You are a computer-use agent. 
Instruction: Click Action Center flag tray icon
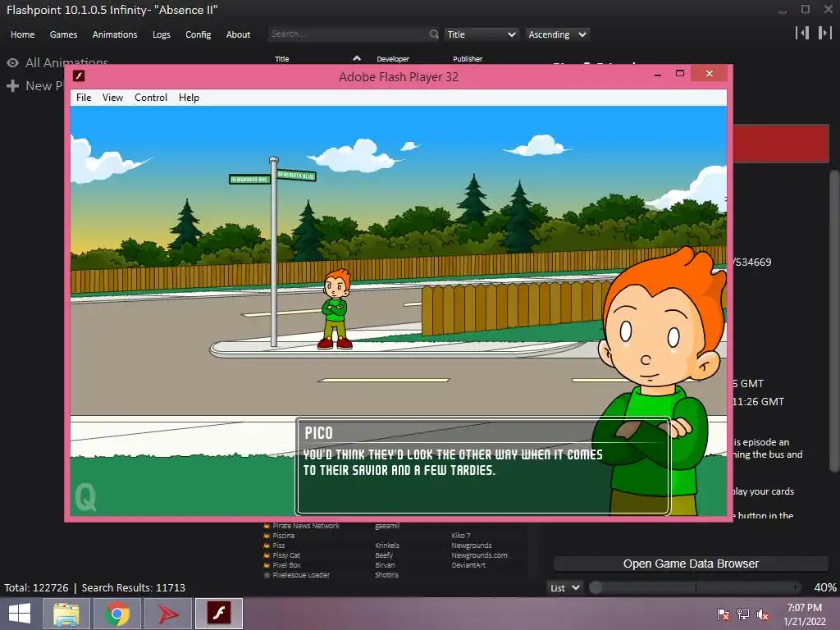click(x=723, y=614)
